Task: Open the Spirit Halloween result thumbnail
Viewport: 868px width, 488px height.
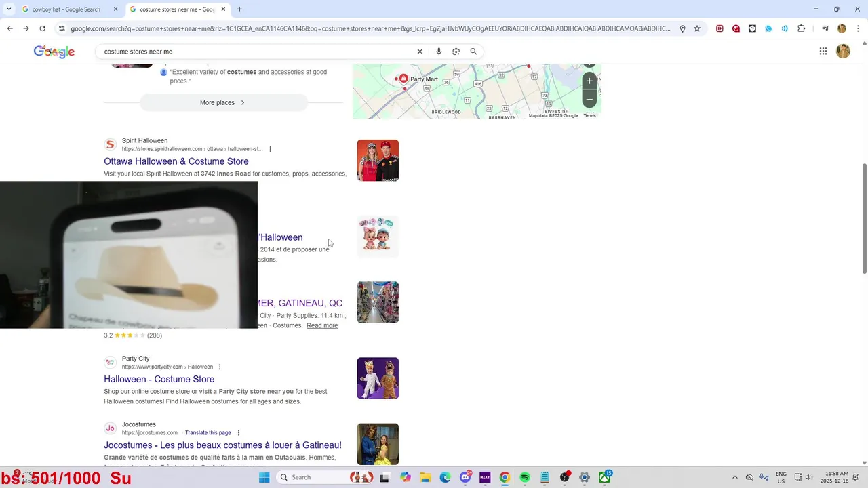Action: click(x=378, y=161)
